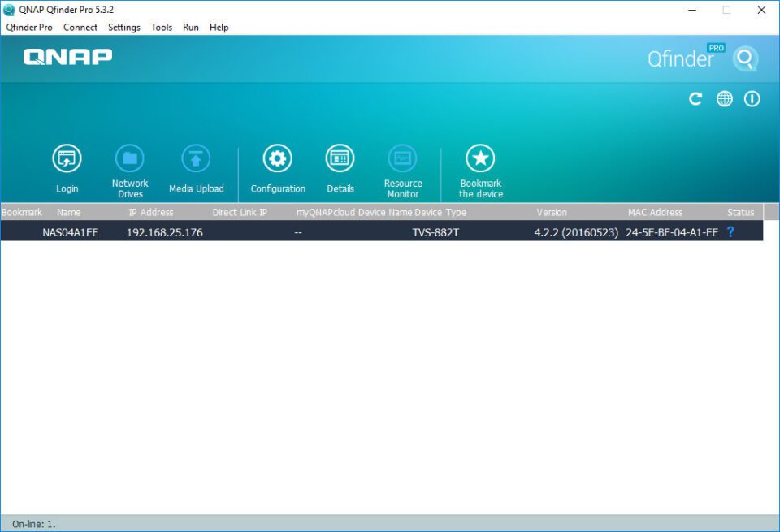Minimize the Qfinder Pro window

692,10
